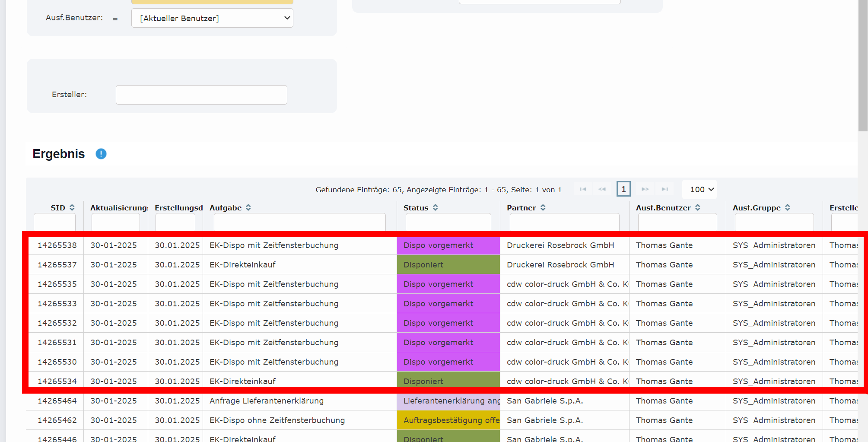Sort by Partner column sort icon

coord(543,208)
